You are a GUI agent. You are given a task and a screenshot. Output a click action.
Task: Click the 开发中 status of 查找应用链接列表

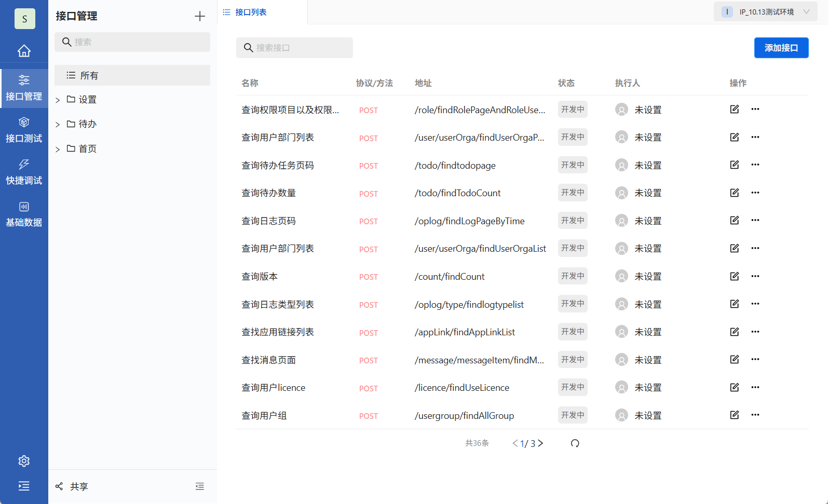coord(573,332)
